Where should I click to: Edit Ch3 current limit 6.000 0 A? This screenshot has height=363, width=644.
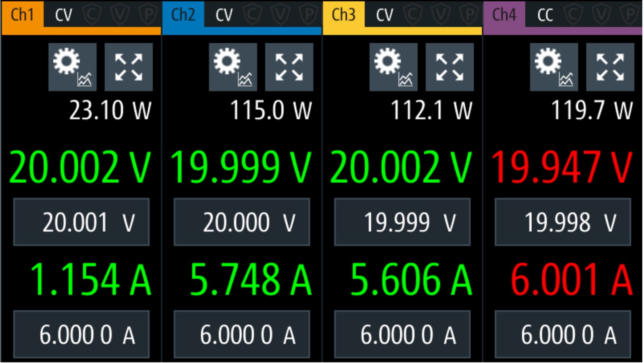(402, 334)
